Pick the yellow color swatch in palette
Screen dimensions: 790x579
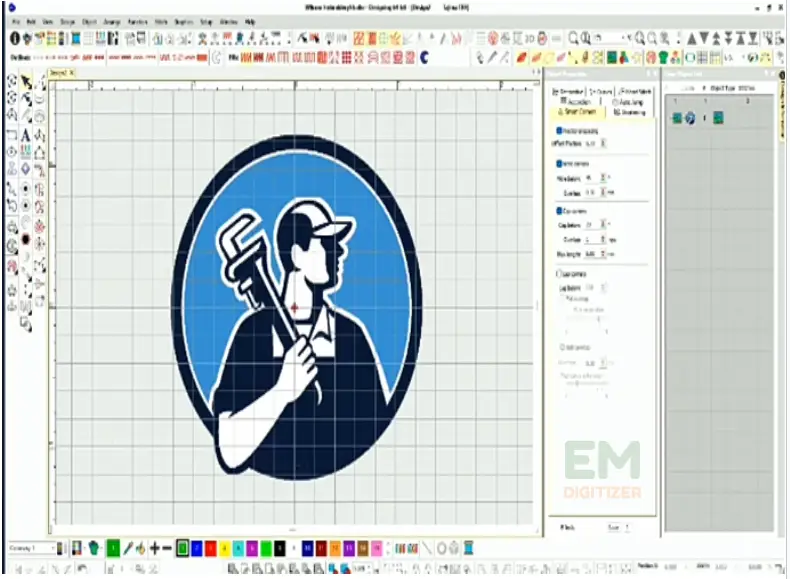225,548
